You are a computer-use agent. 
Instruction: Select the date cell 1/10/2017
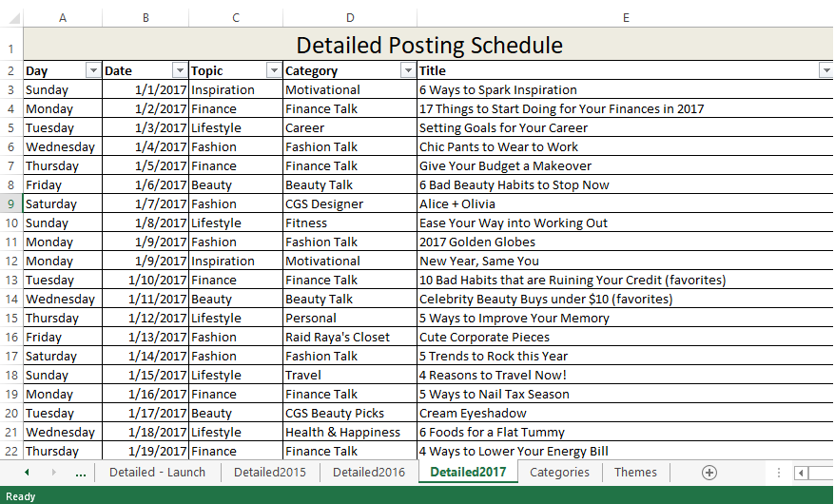tap(146, 280)
